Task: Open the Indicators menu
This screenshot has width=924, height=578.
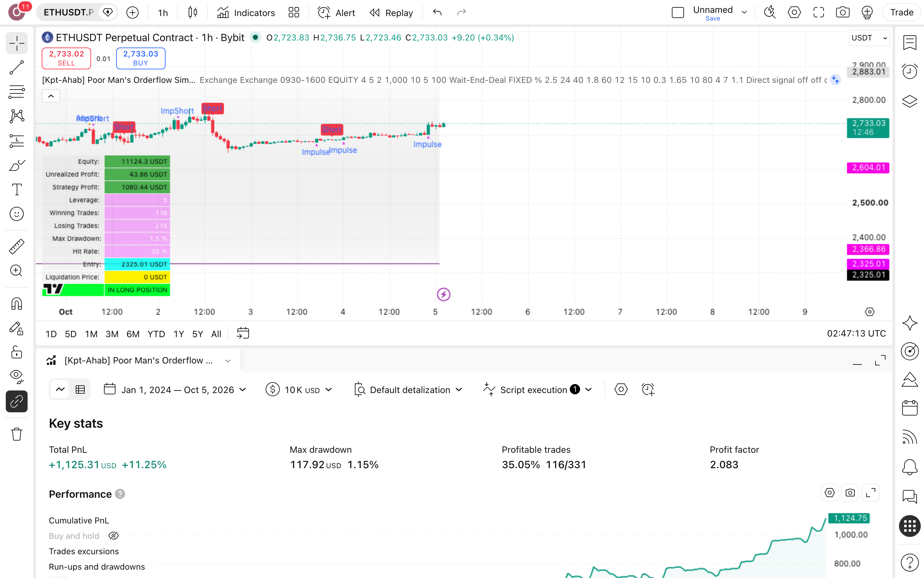Action: tap(246, 13)
